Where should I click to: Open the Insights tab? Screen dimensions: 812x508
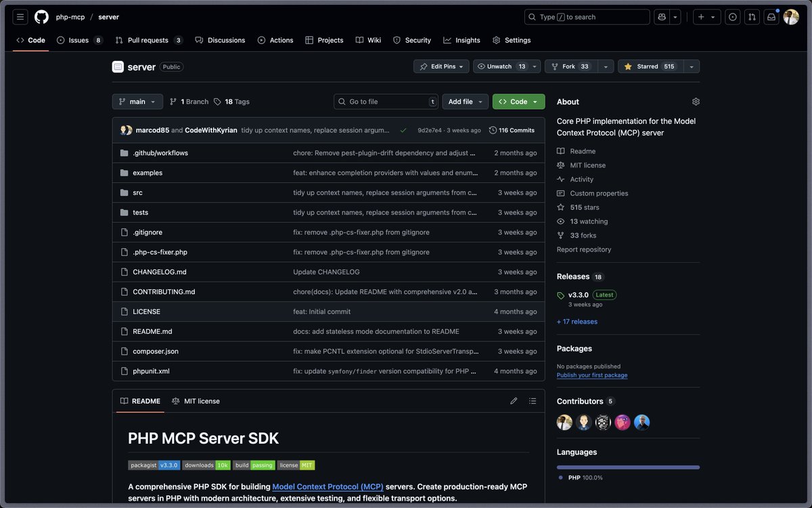pyautogui.click(x=461, y=40)
